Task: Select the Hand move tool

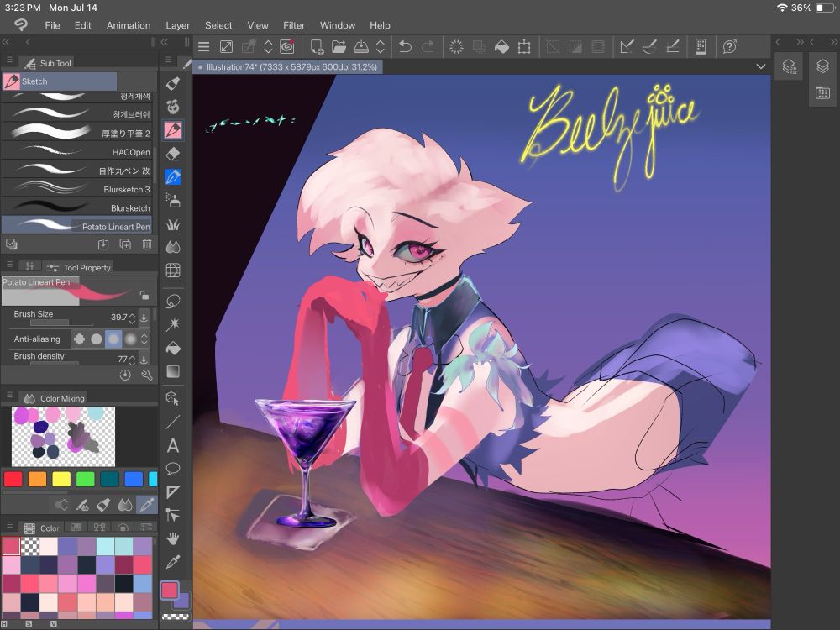Action: click(172, 538)
